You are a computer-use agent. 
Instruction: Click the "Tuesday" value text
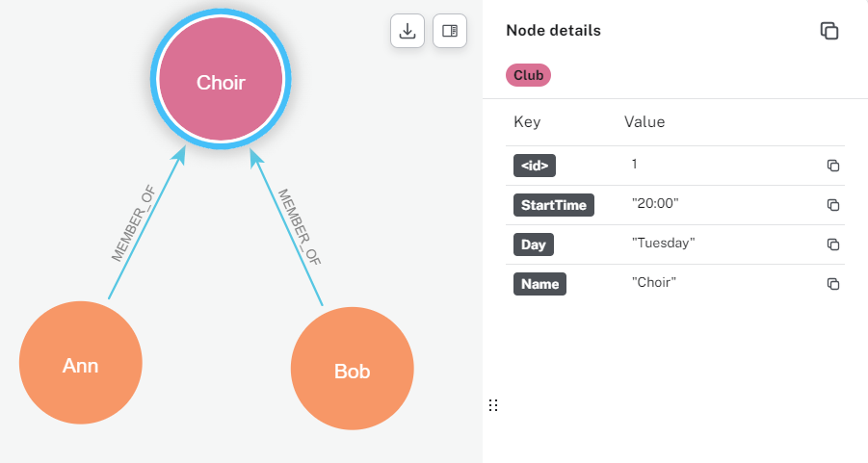[663, 244]
